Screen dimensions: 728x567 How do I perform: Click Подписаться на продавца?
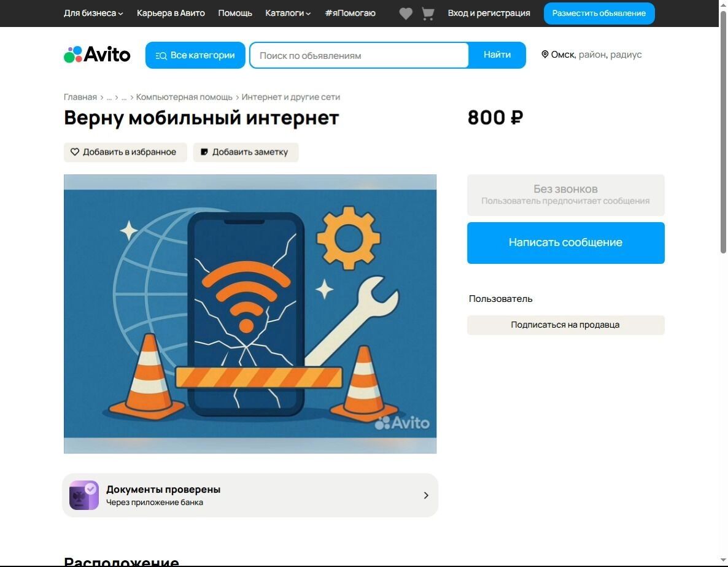[x=565, y=325]
